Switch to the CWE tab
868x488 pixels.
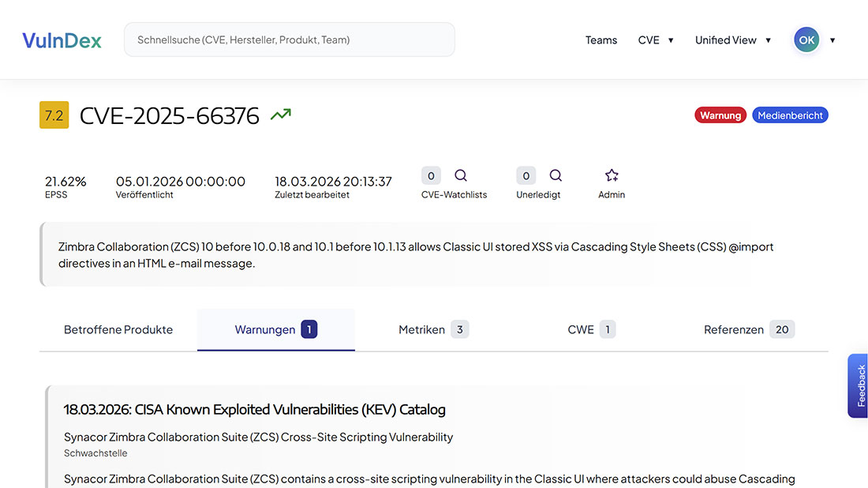coord(591,329)
